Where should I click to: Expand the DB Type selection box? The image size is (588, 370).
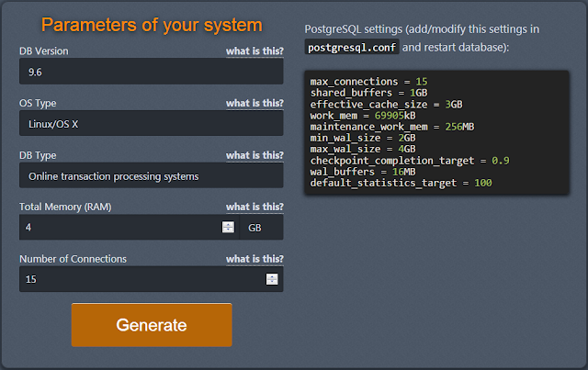(x=152, y=174)
